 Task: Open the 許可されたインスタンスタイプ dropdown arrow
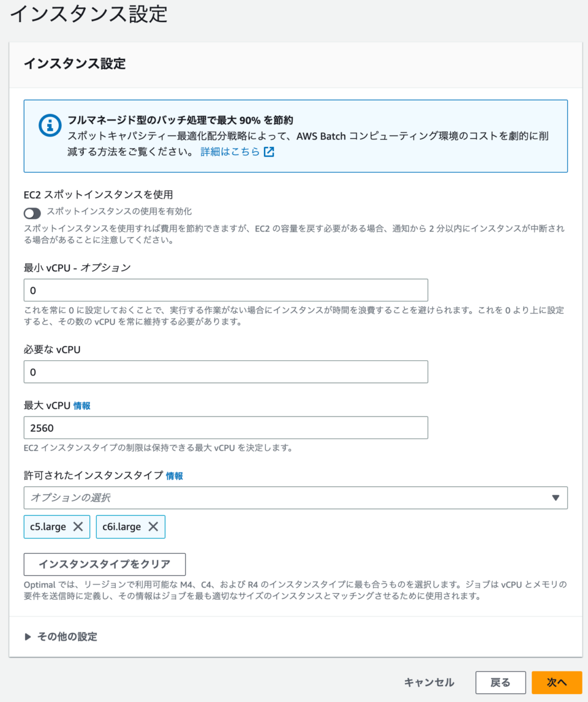pyautogui.click(x=557, y=498)
